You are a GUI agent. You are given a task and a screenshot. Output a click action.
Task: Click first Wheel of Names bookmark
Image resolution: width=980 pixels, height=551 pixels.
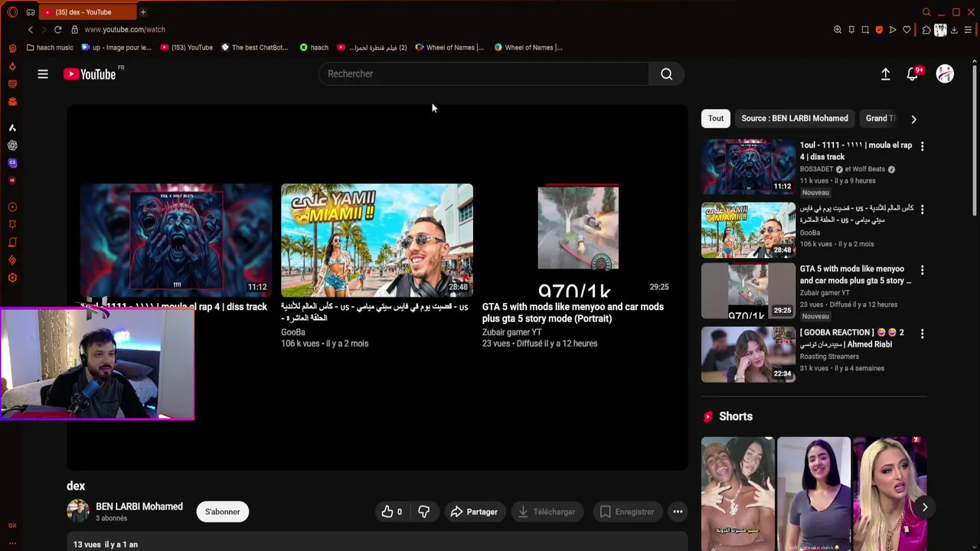click(x=449, y=47)
